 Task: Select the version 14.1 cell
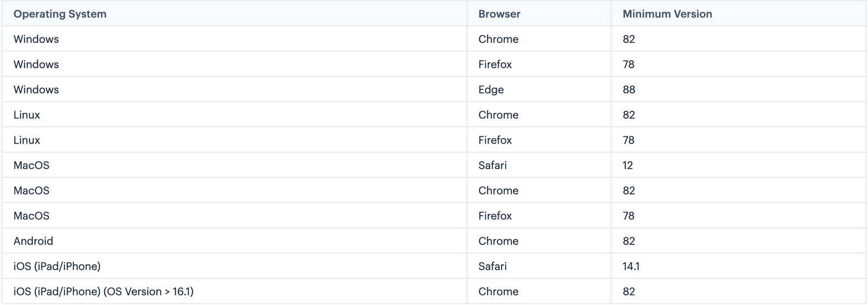point(631,267)
